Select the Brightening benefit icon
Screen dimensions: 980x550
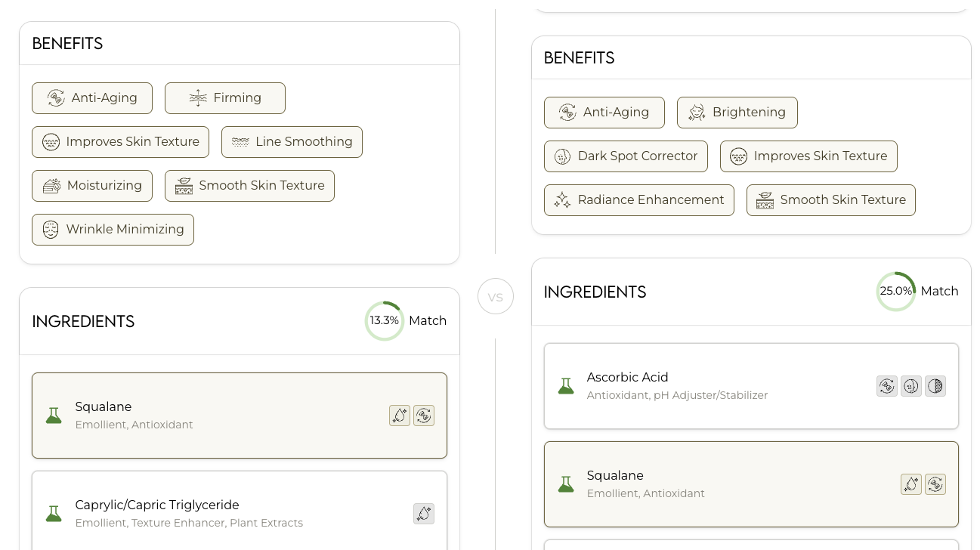[x=697, y=113]
